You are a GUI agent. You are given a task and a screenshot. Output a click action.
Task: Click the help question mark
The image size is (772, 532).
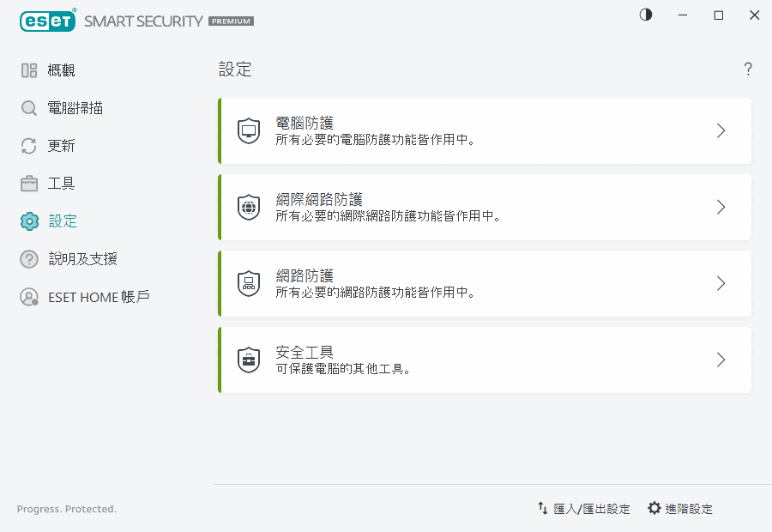[x=747, y=69]
